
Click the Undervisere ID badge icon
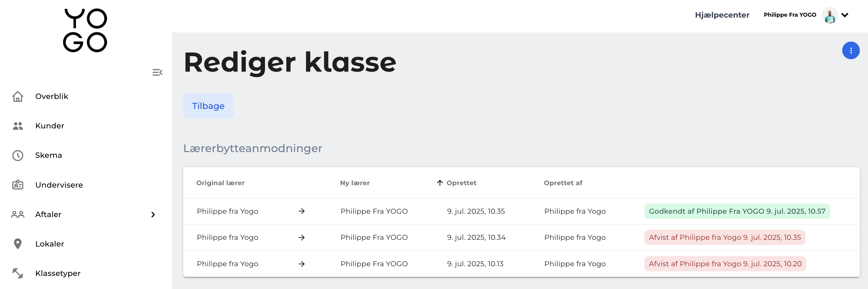18,185
